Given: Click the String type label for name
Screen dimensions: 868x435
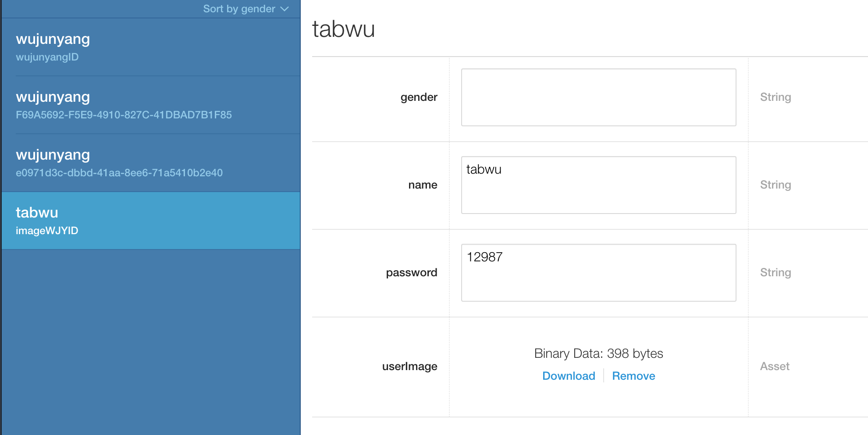Looking at the screenshot, I should 776,185.
